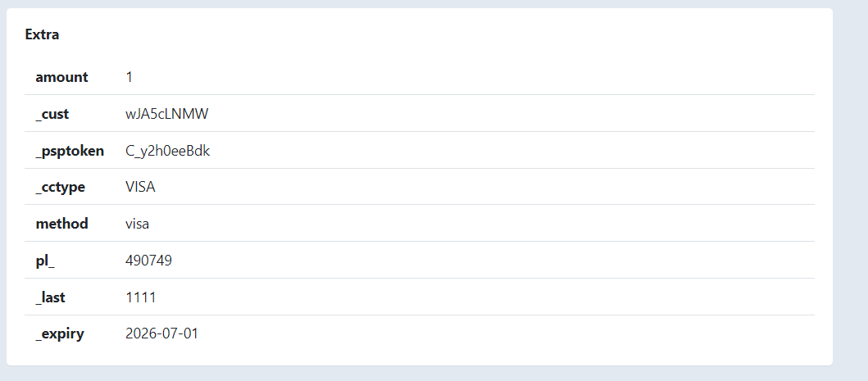Select the uppercase VISA card type value
Screen dimensions: 868x381
[x=140, y=187]
